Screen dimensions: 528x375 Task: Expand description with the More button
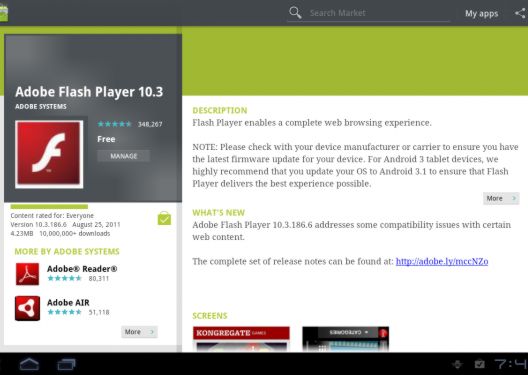[x=501, y=198]
